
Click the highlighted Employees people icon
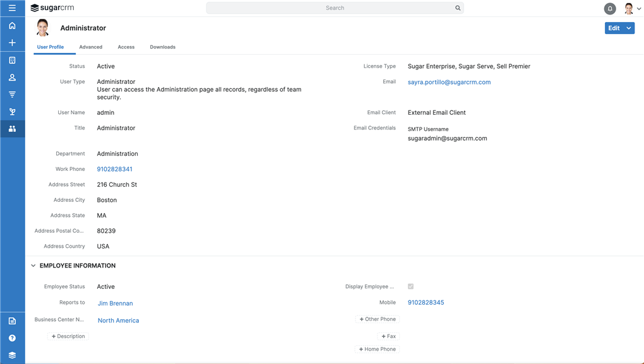12,129
